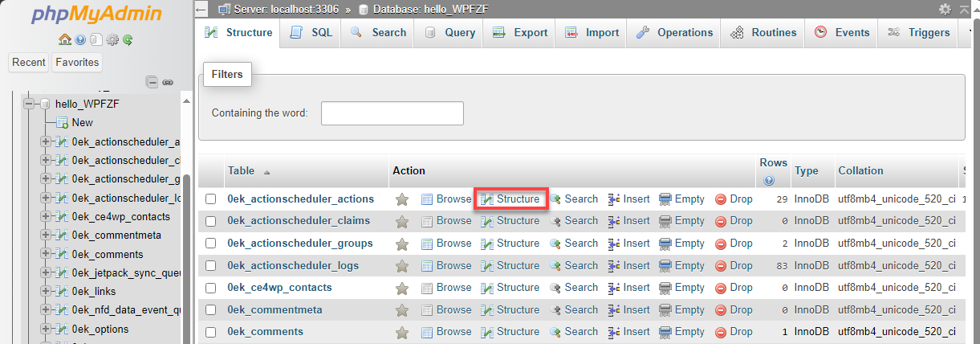
Task: Star 0ek_actionscheduler_actions as favorite
Action: click(x=402, y=199)
